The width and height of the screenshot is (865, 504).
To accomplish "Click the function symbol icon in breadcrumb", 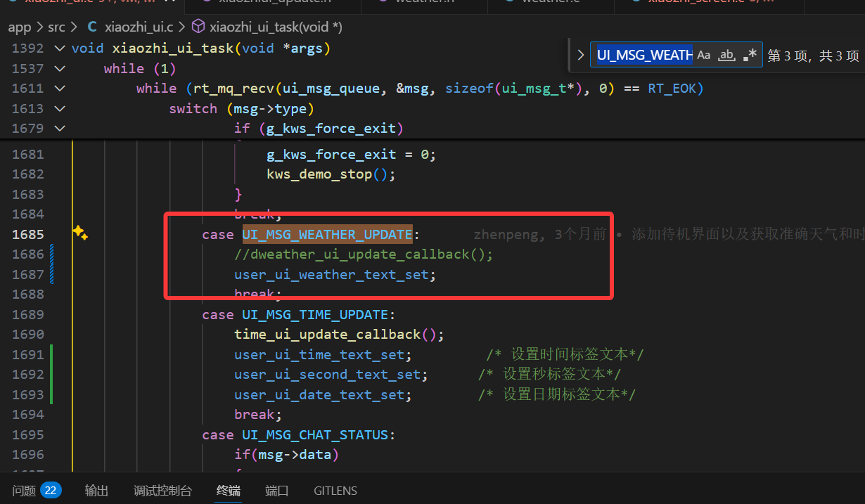I will (x=198, y=27).
